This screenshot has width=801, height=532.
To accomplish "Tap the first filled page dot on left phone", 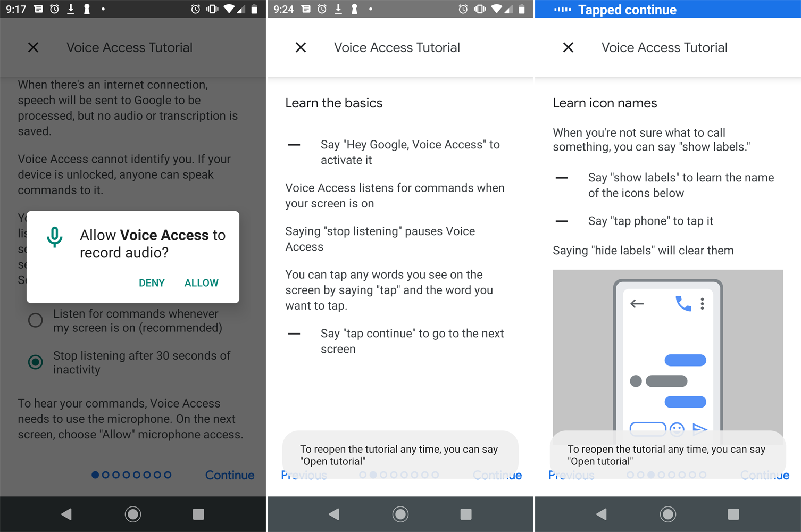I will [95, 475].
